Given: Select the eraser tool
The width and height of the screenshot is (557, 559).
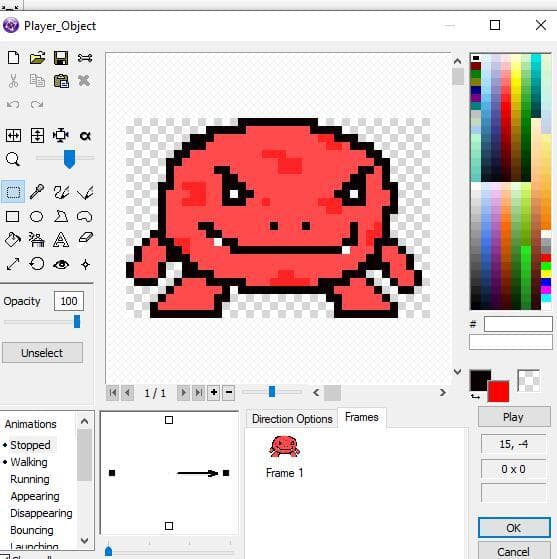Looking at the screenshot, I should [x=86, y=237].
